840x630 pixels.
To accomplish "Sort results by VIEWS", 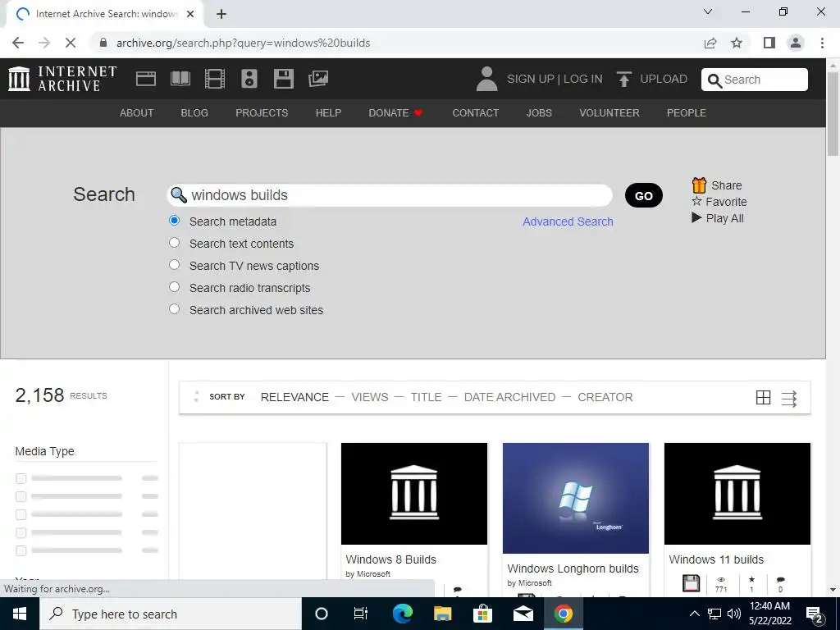I will click(370, 397).
